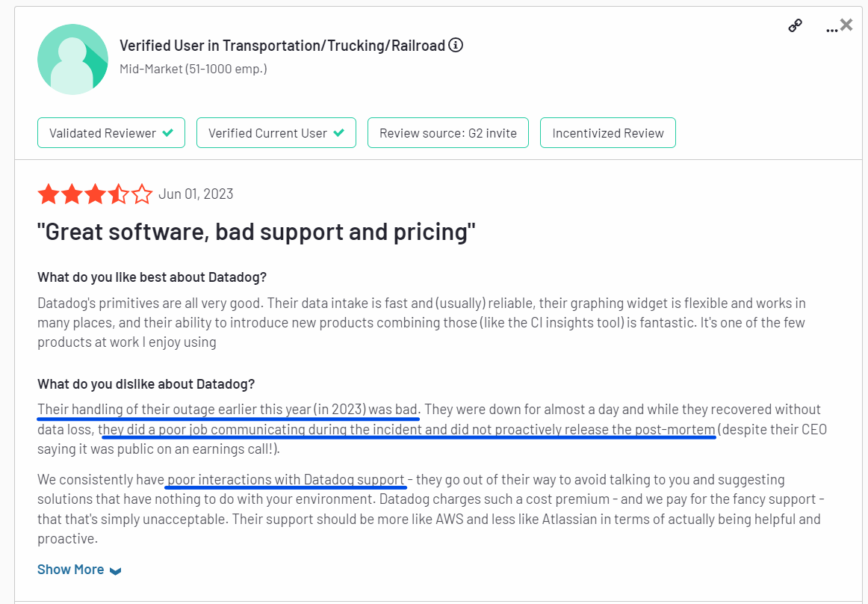Click the first orange rating star

(x=49, y=195)
